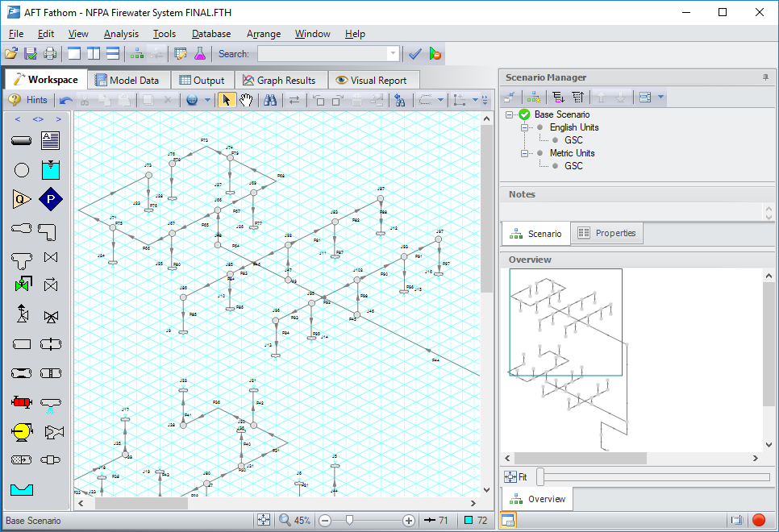Screen dimensions: 779x532
Task: Select the GSC scenario under Metric Units
Action: 573,166
